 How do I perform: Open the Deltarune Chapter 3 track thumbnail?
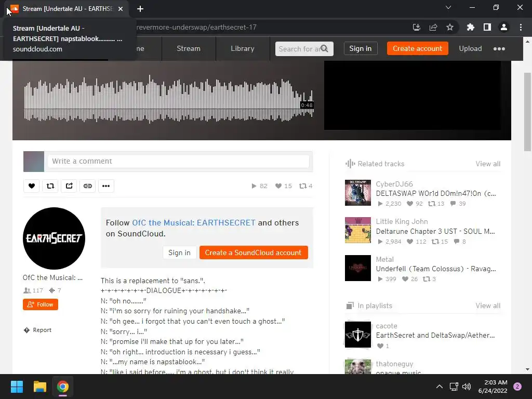(x=358, y=230)
